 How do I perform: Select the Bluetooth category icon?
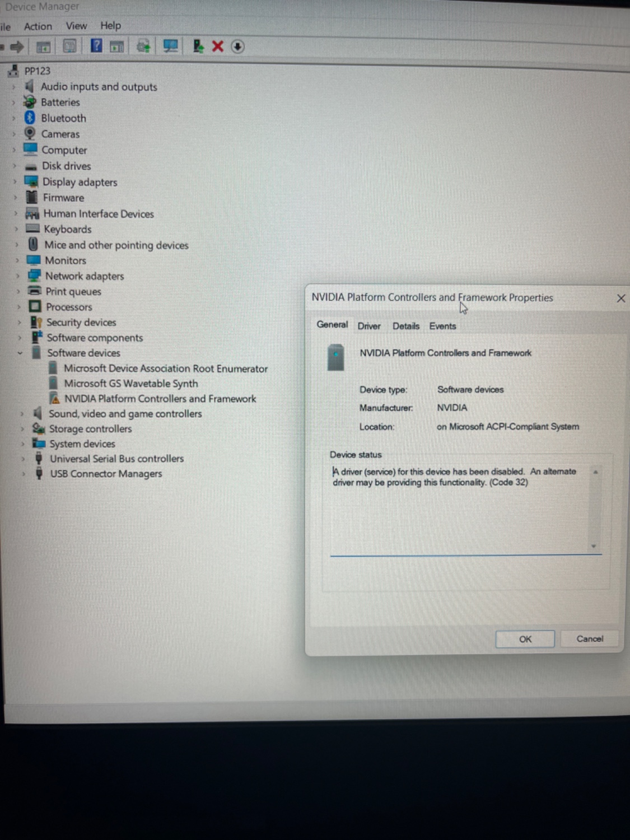click(30, 118)
